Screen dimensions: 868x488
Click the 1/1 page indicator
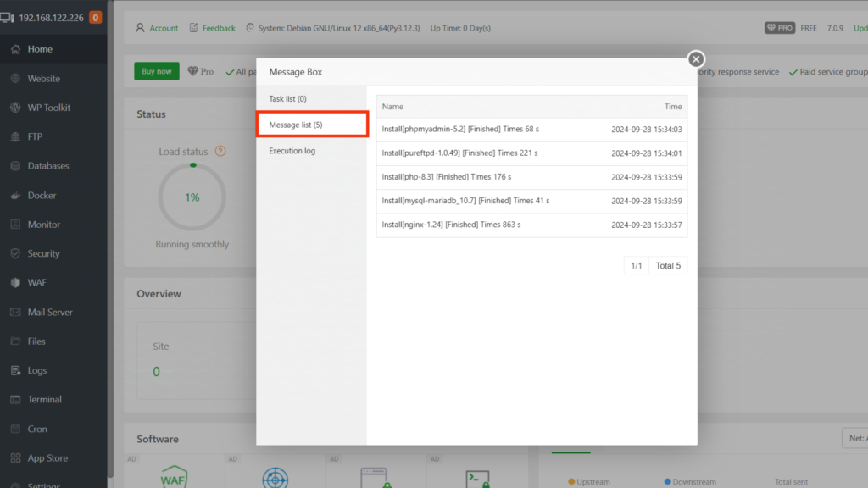click(x=636, y=266)
